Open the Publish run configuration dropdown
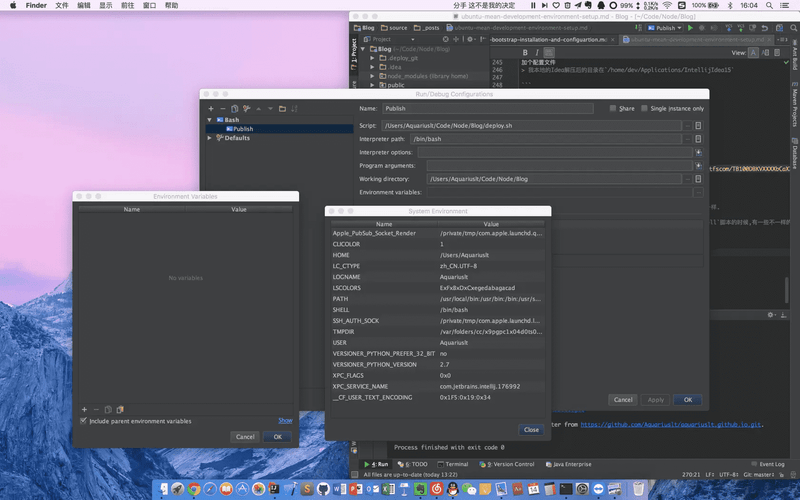 [666, 28]
